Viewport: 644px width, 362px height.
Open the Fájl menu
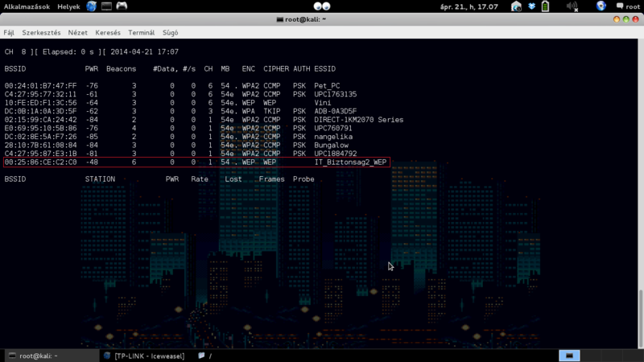(10, 33)
